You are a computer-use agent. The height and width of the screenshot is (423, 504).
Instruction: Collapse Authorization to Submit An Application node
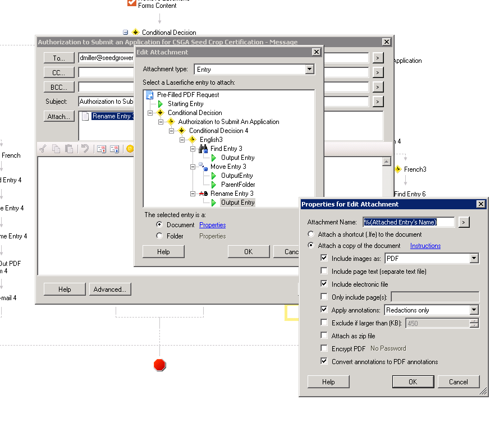161,122
